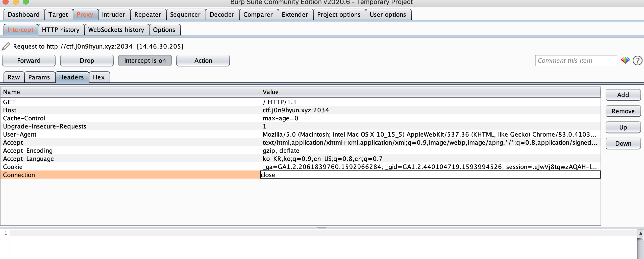Image resolution: width=644 pixels, height=259 pixels.
Task: Open the Extender tab
Action: point(295,15)
